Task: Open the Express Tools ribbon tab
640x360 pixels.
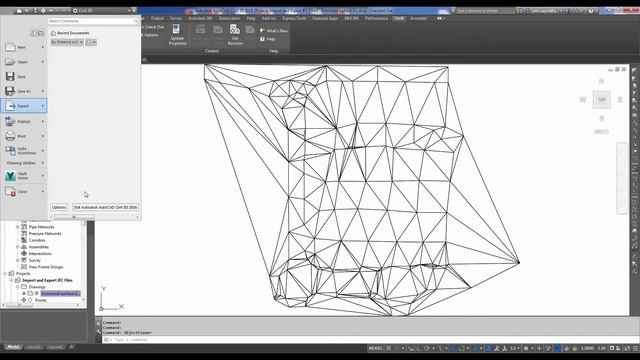Action: click(x=294, y=18)
